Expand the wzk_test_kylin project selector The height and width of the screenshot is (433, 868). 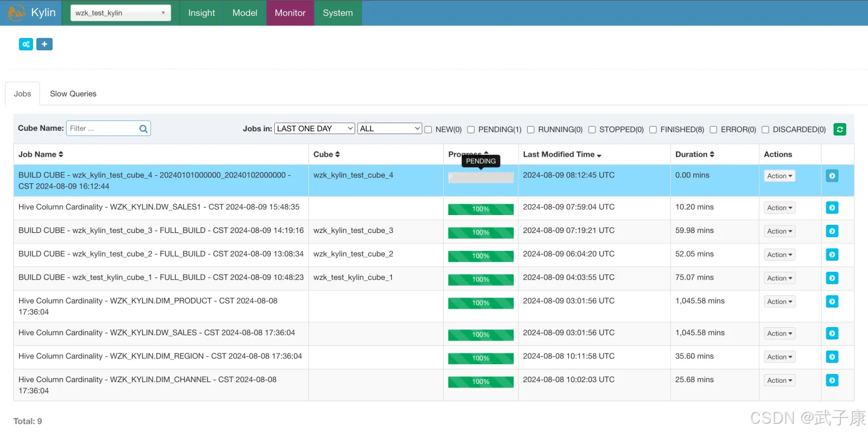click(x=120, y=13)
